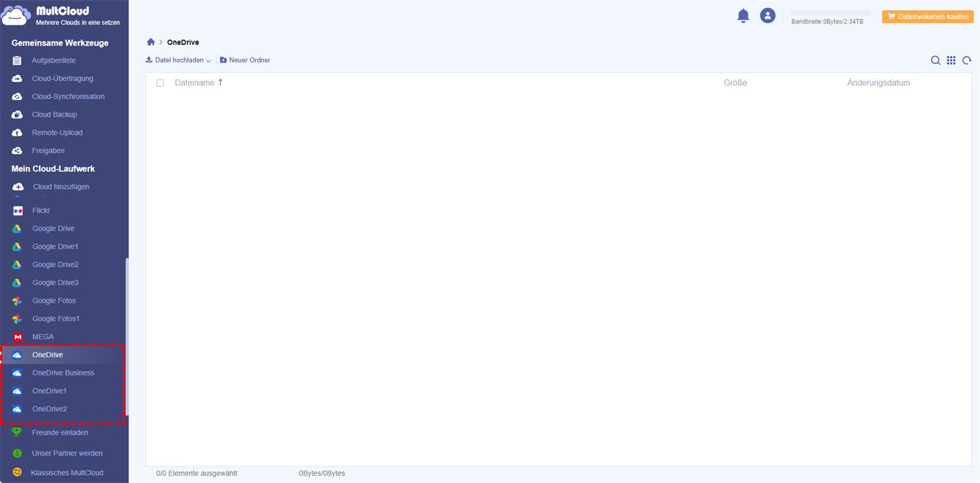The image size is (980, 483).
Task: Click the OneDrive breadcrumb label
Action: click(183, 42)
